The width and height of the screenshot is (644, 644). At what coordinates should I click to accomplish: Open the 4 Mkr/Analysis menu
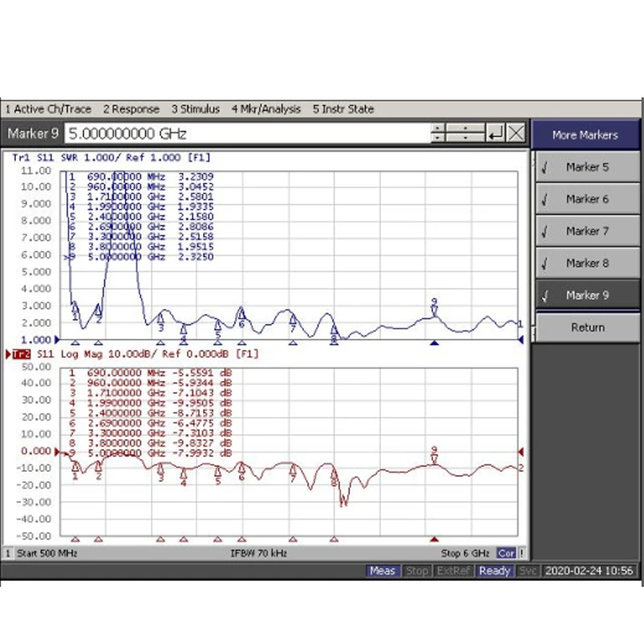pyautogui.click(x=266, y=109)
